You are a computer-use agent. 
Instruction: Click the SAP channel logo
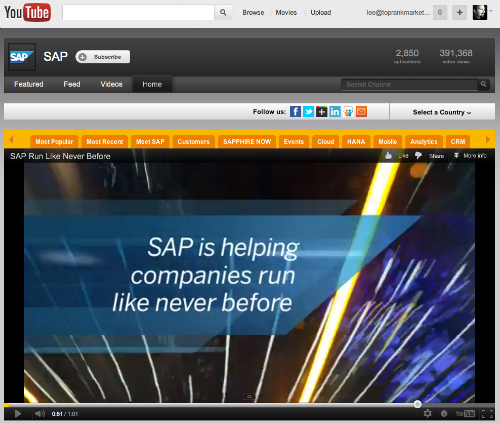coord(22,57)
